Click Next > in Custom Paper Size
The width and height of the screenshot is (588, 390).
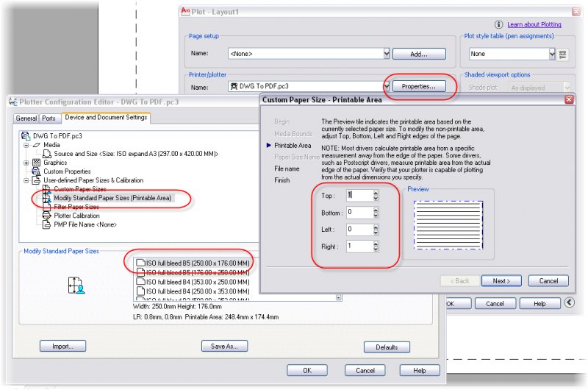coord(501,281)
